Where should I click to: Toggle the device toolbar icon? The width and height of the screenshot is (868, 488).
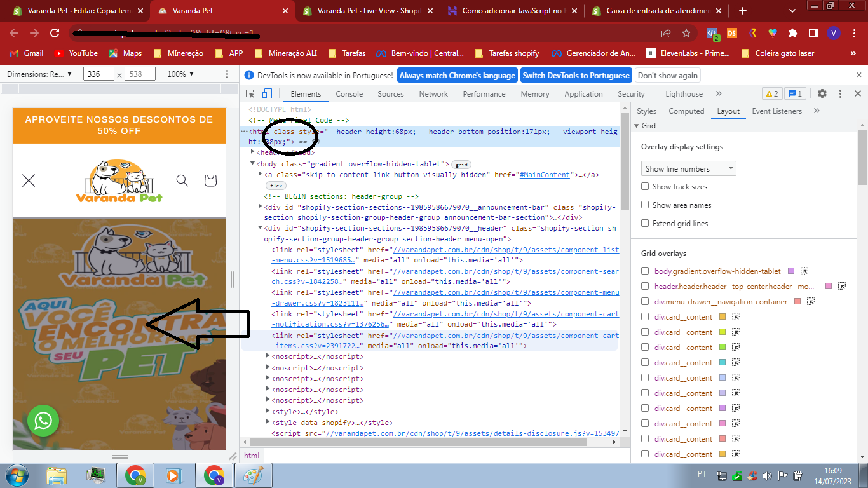click(x=267, y=93)
